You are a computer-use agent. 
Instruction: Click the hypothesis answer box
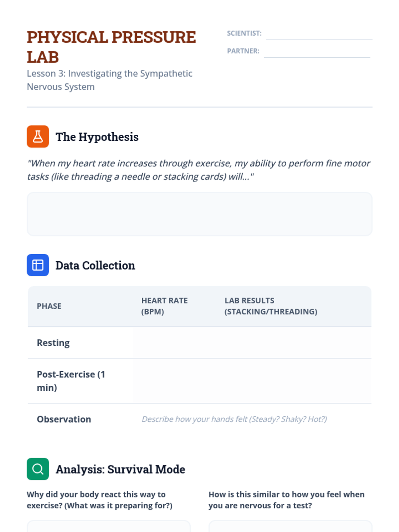point(199,214)
